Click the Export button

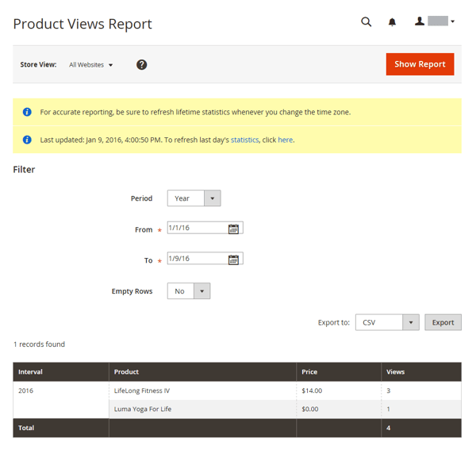(x=443, y=322)
